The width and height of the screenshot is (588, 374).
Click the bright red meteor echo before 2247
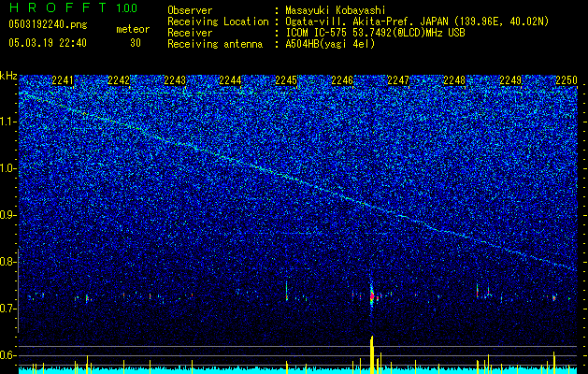coord(372,296)
